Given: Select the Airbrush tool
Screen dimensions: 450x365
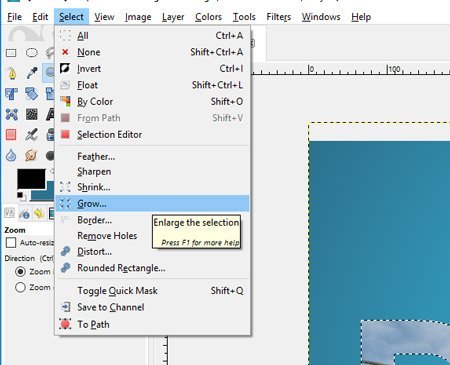Looking at the screenshot, I should point(32,135).
